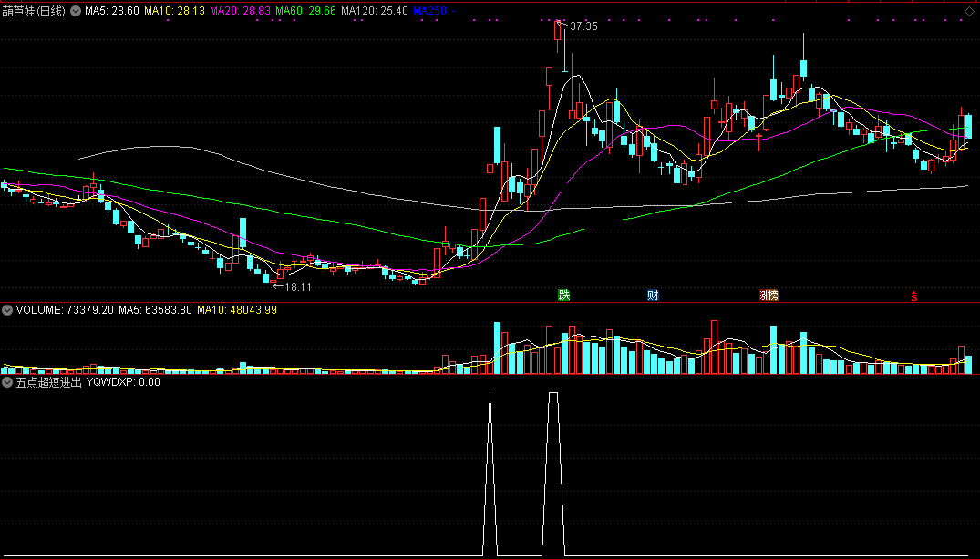Click the YQWDXP: 0.00 value
This screenshot has height=560, width=980.
(123, 382)
